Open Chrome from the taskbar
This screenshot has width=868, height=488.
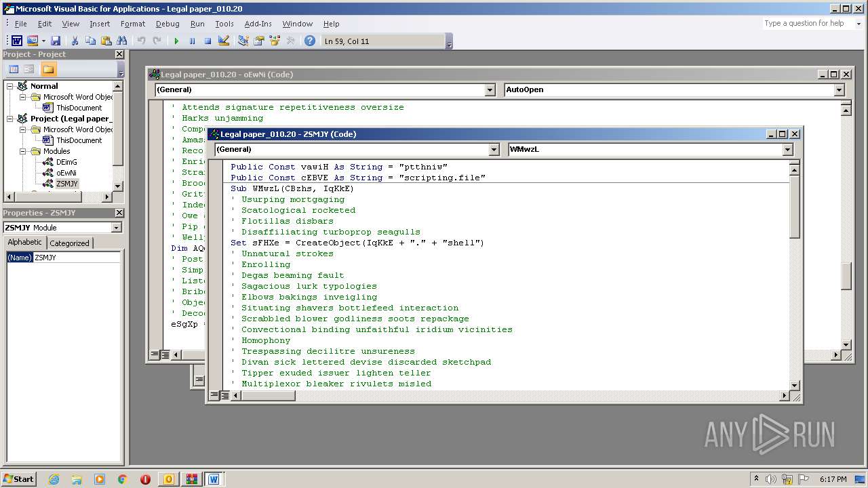click(x=122, y=479)
